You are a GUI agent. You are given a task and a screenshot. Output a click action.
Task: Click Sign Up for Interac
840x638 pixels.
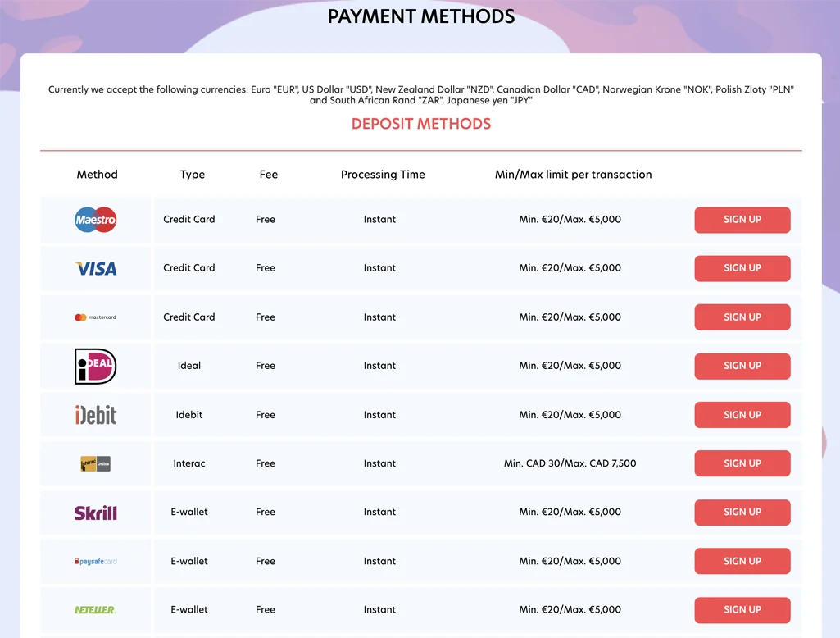742,463
